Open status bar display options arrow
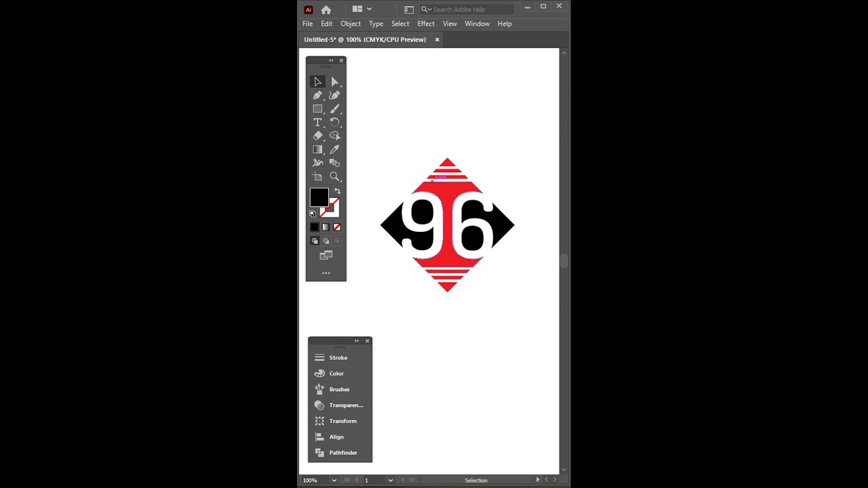 point(538,480)
